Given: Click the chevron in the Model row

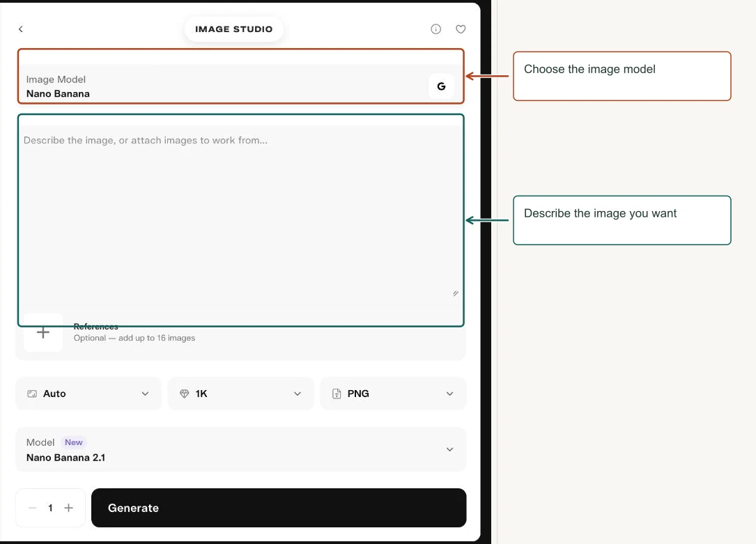Looking at the screenshot, I should [450, 449].
